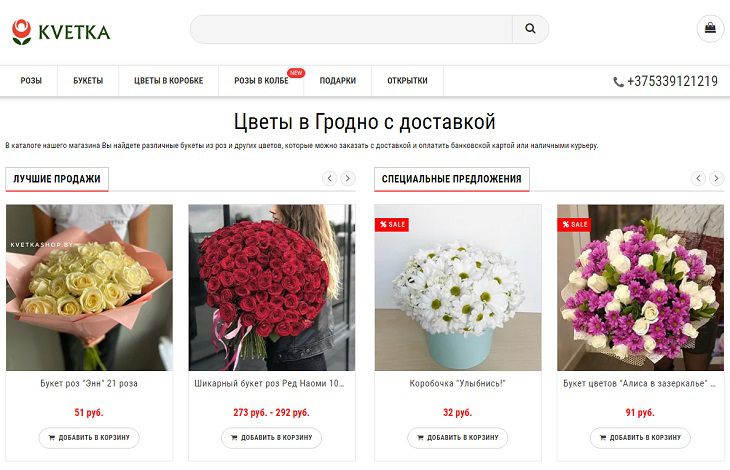
Task: Click the phone icon beside +375339121219
Action: click(618, 82)
